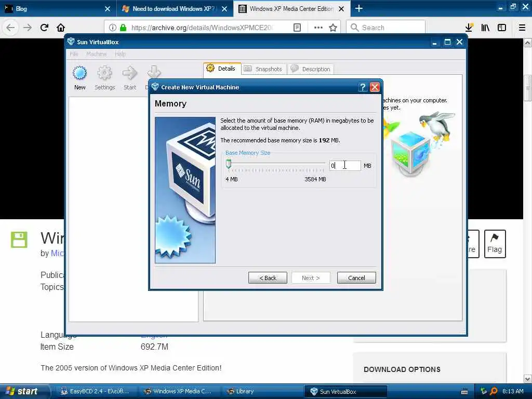This screenshot has width=532, height=399.
Task: Select Windows XP Media Center Edition tab
Action: pos(292,8)
